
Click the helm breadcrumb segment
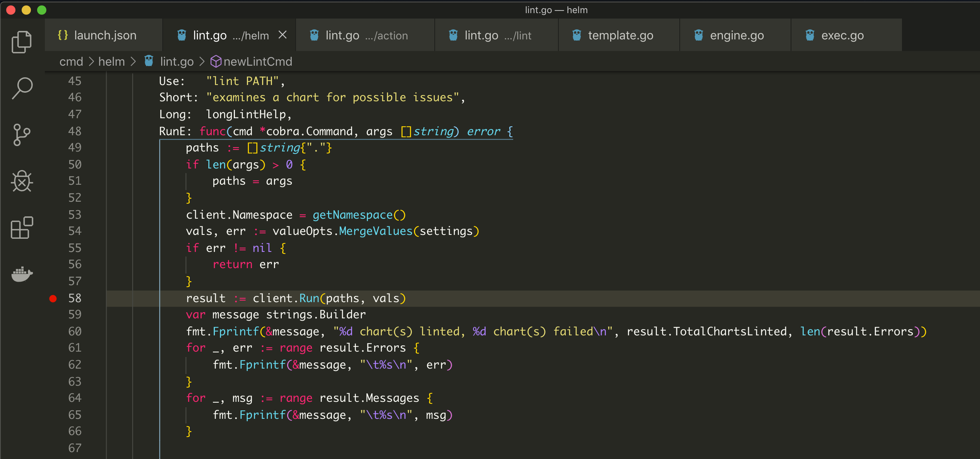112,61
